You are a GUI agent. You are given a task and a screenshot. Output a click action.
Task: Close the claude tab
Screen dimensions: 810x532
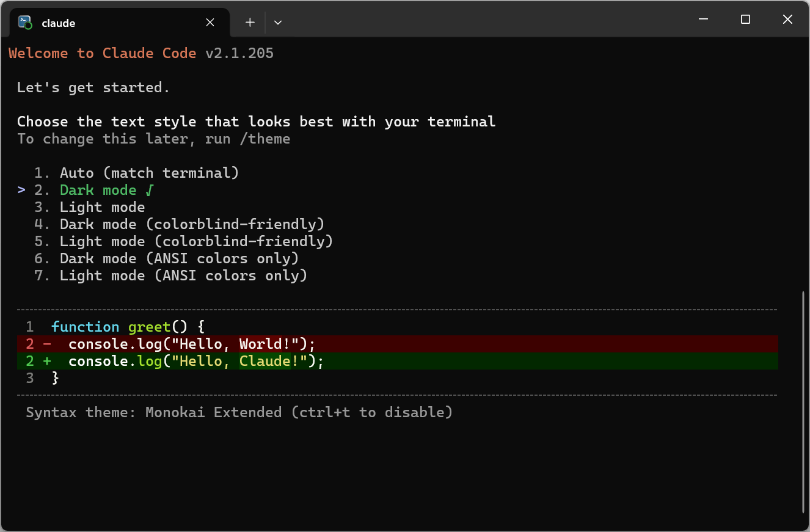click(x=210, y=23)
